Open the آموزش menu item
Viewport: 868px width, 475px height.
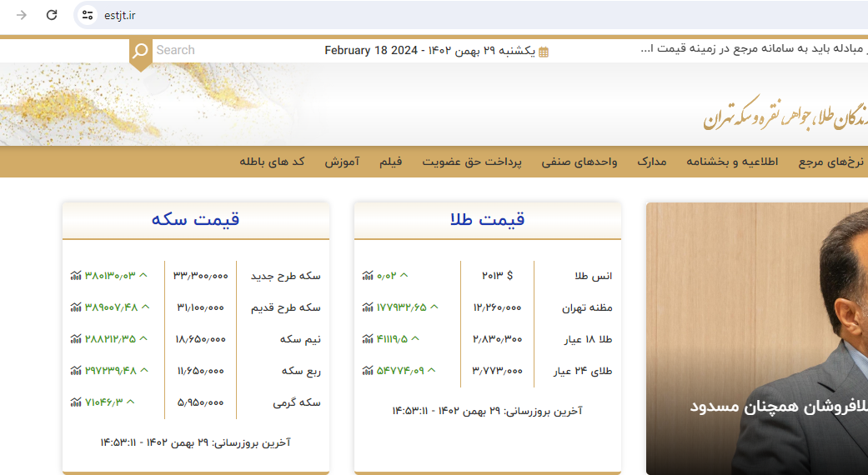(342, 162)
